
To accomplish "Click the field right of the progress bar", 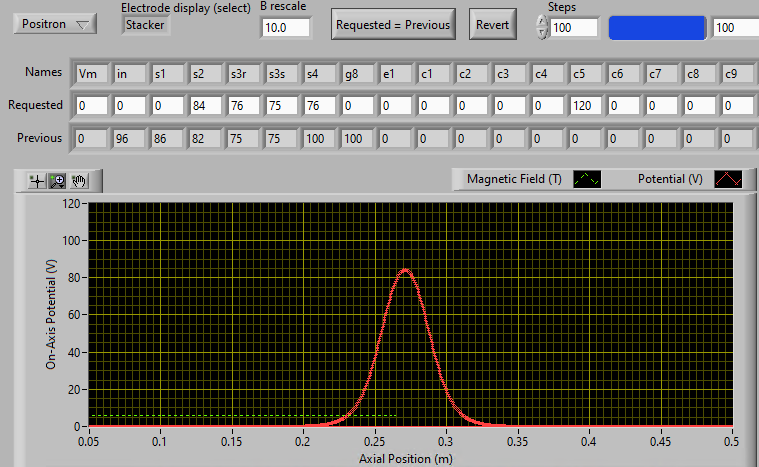I will click(734, 27).
